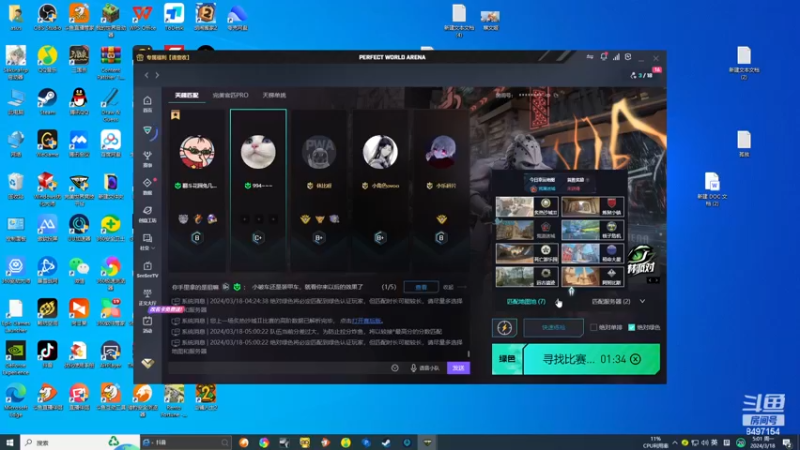
Task: Open the chat sidebar item with chevron
Action: [x=147, y=242]
